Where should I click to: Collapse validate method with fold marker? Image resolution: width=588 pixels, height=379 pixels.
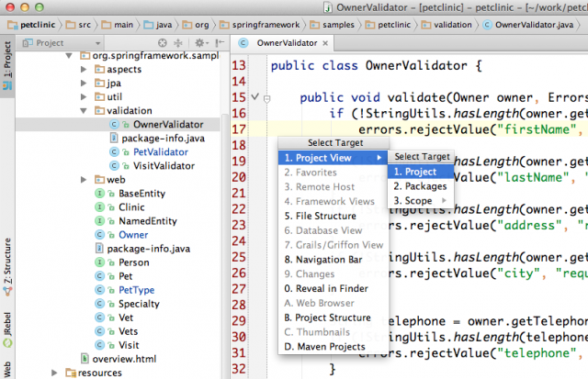(x=267, y=99)
